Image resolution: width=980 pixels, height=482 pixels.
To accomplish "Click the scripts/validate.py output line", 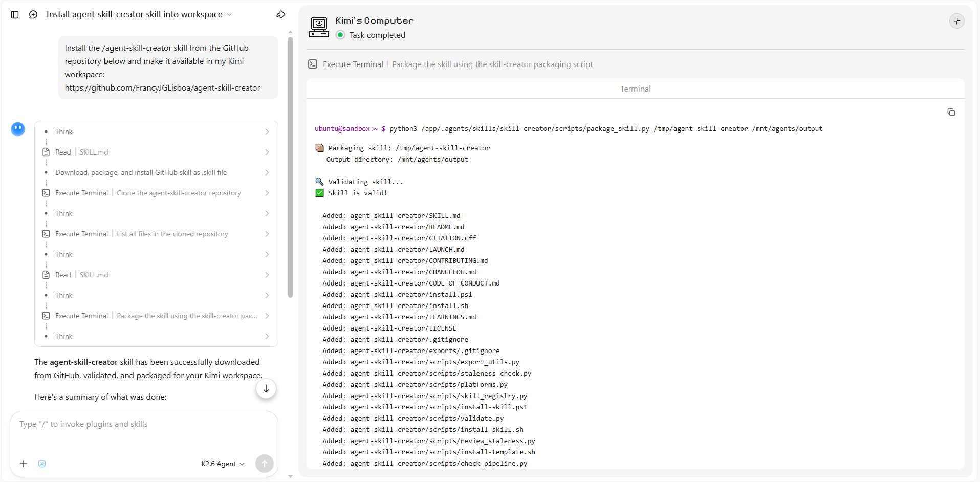I will pyautogui.click(x=413, y=418).
